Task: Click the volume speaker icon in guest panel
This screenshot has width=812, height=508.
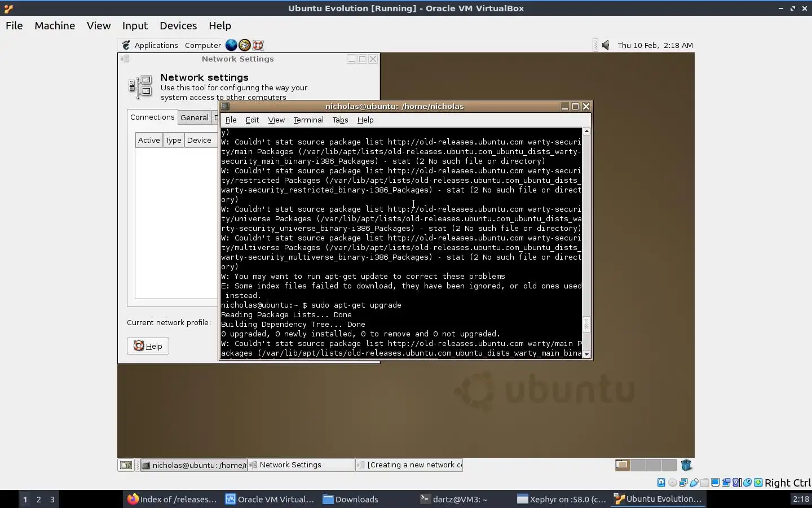Action: tap(606, 45)
